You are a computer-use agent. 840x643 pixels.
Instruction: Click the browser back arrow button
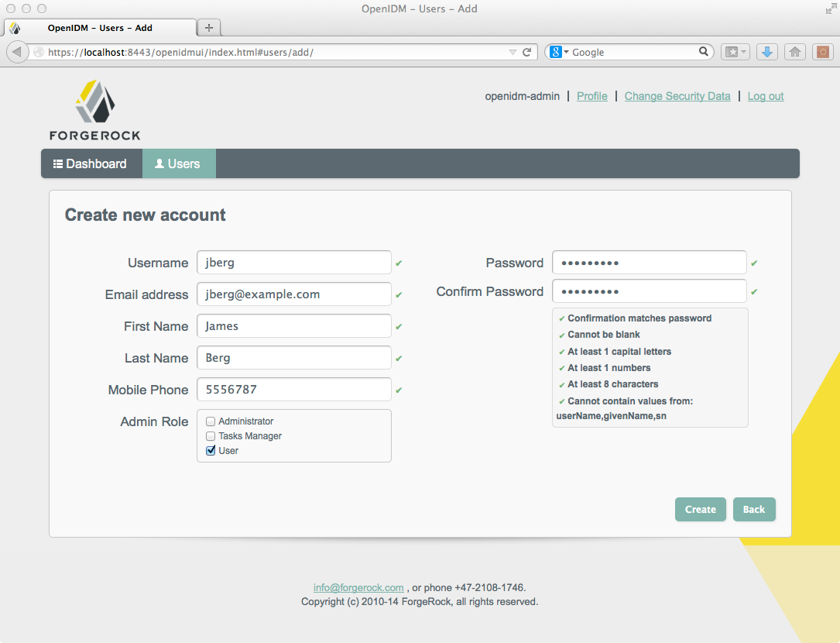17,52
